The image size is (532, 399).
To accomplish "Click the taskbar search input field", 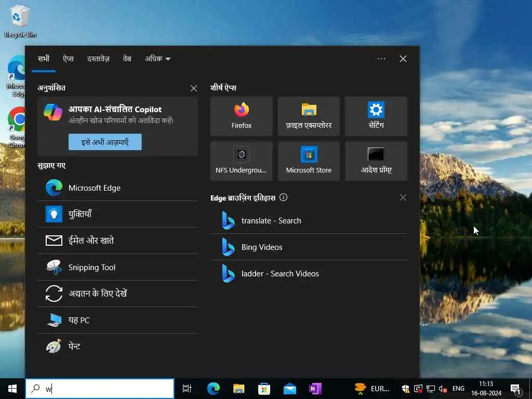I will tap(100, 389).
